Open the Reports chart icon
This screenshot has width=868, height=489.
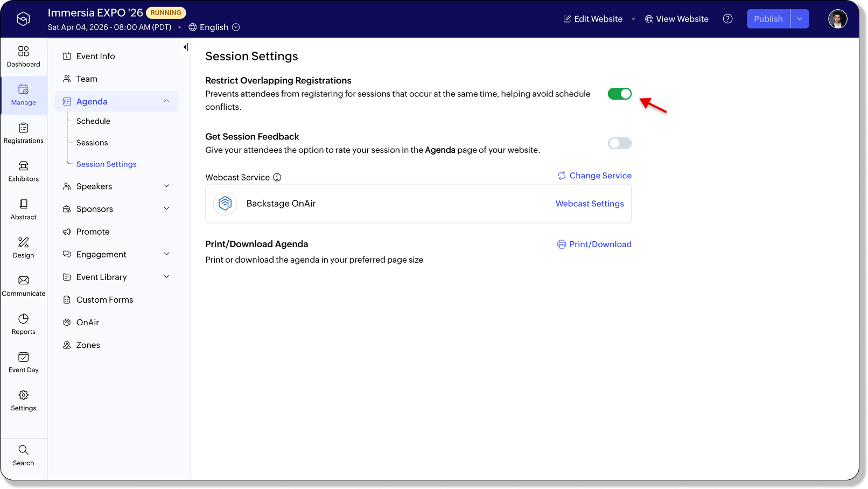tap(23, 319)
